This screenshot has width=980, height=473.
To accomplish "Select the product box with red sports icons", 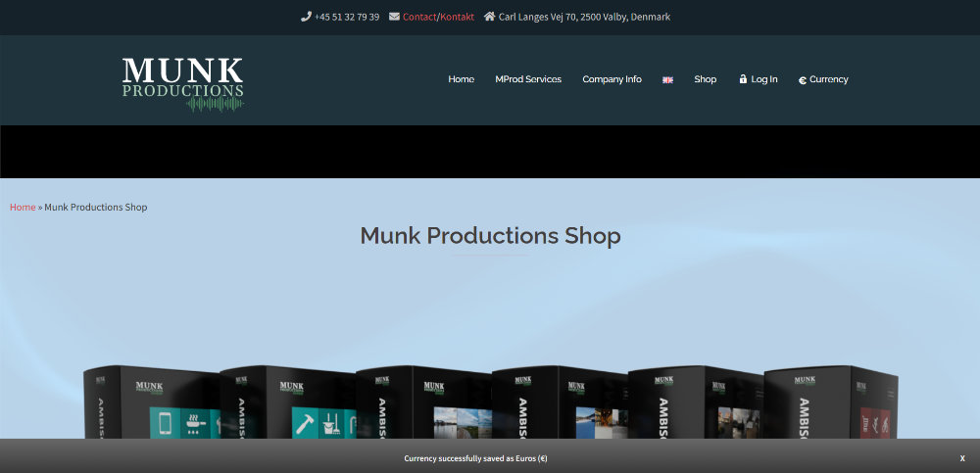I will (831, 402).
